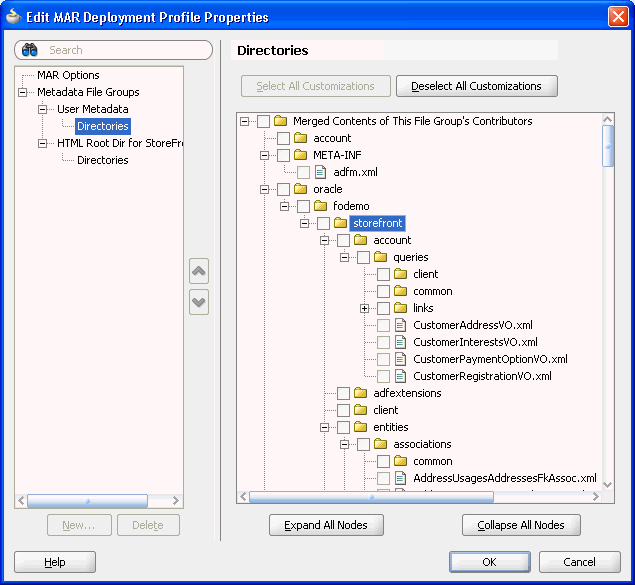The height and width of the screenshot is (585, 635).
Task: Select User Metadata tree item
Action: click(92, 109)
